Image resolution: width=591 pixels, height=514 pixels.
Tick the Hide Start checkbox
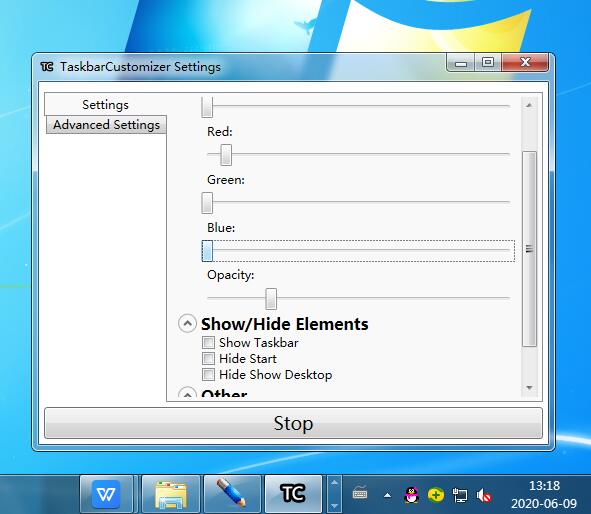pyautogui.click(x=208, y=358)
